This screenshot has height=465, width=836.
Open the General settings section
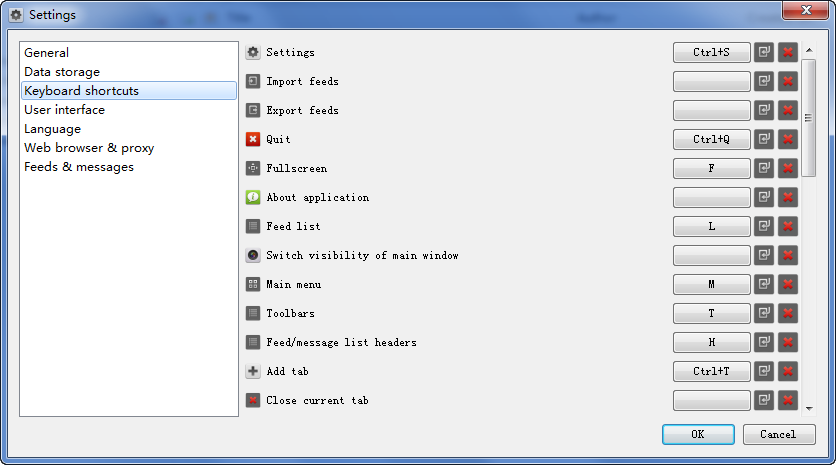(x=47, y=53)
